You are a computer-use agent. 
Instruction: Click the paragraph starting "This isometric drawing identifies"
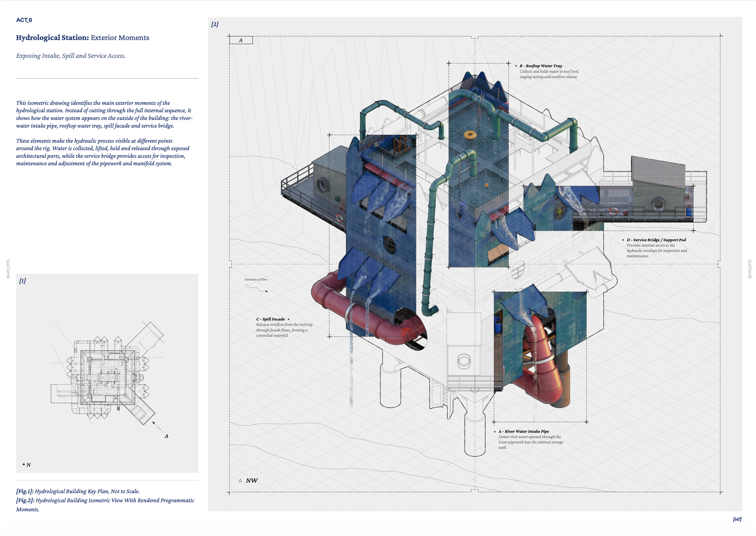point(104,114)
